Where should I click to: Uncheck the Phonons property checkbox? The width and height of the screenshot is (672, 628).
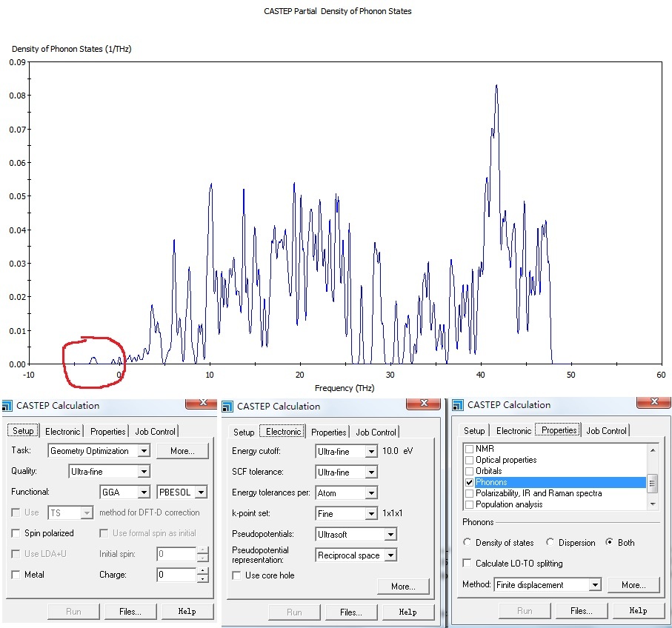click(469, 482)
